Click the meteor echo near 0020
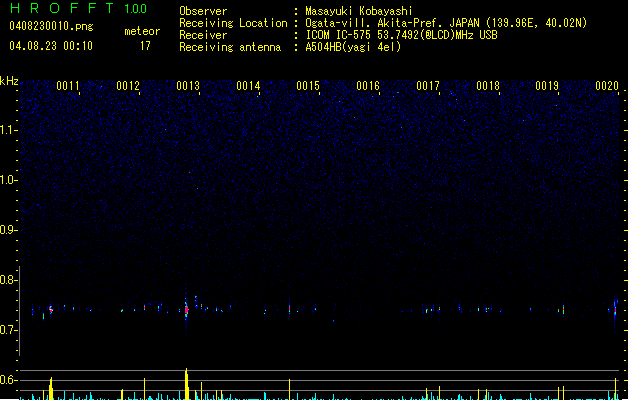The image size is (629, 400). click(x=615, y=311)
